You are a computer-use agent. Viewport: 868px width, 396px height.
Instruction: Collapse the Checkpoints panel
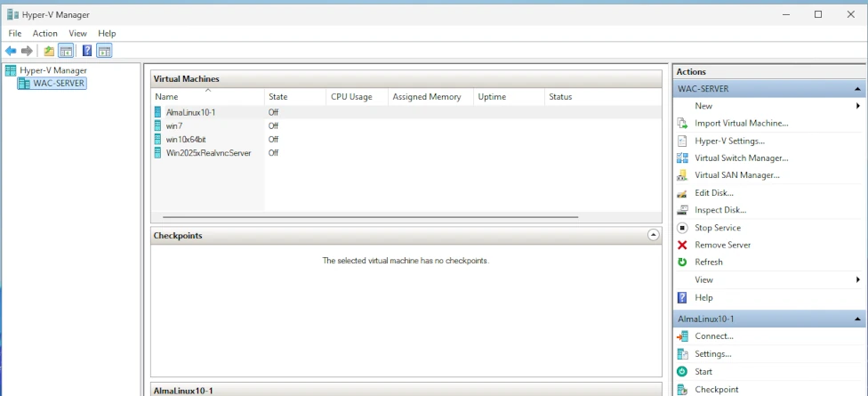click(654, 236)
